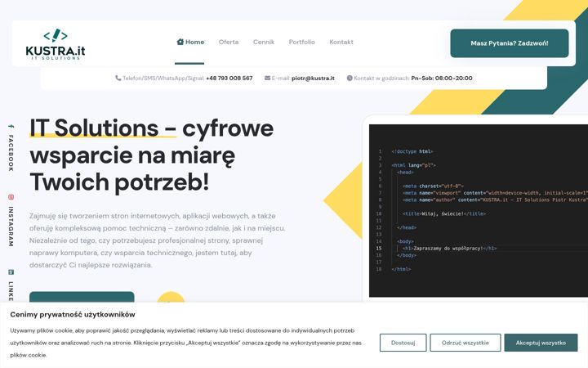Click the intro paragraph about tworzeniem stron

click(158, 240)
